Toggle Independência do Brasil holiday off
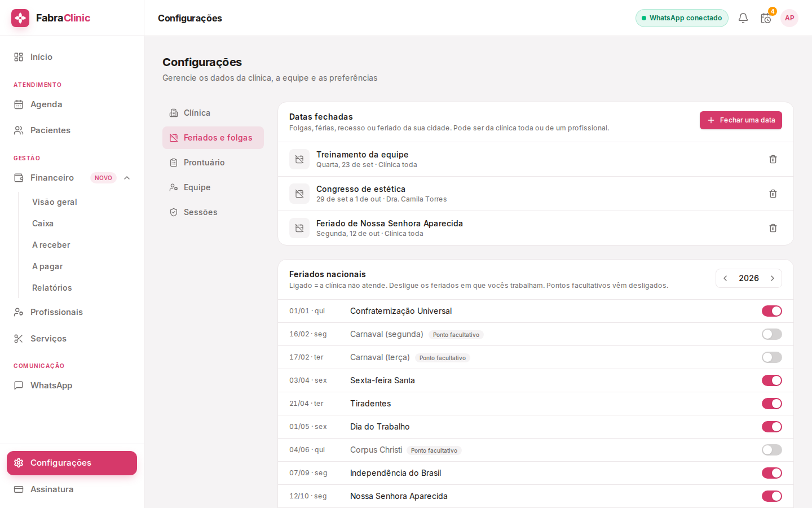 point(772,473)
